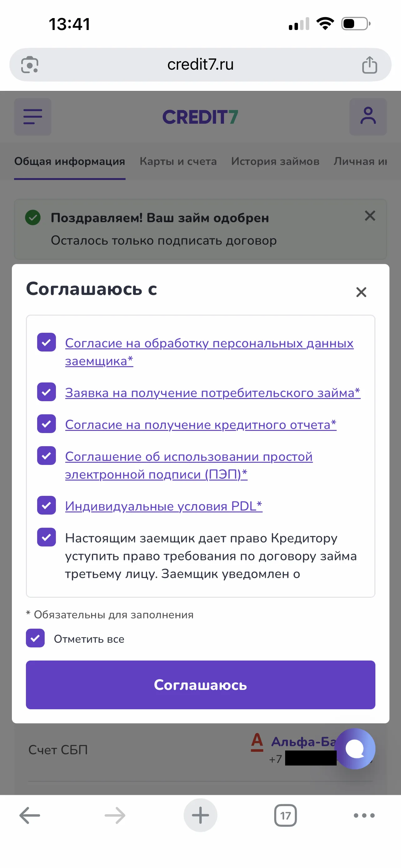Toggle simple electronic signature agreement checkbox
401x868 pixels.
coord(47,456)
